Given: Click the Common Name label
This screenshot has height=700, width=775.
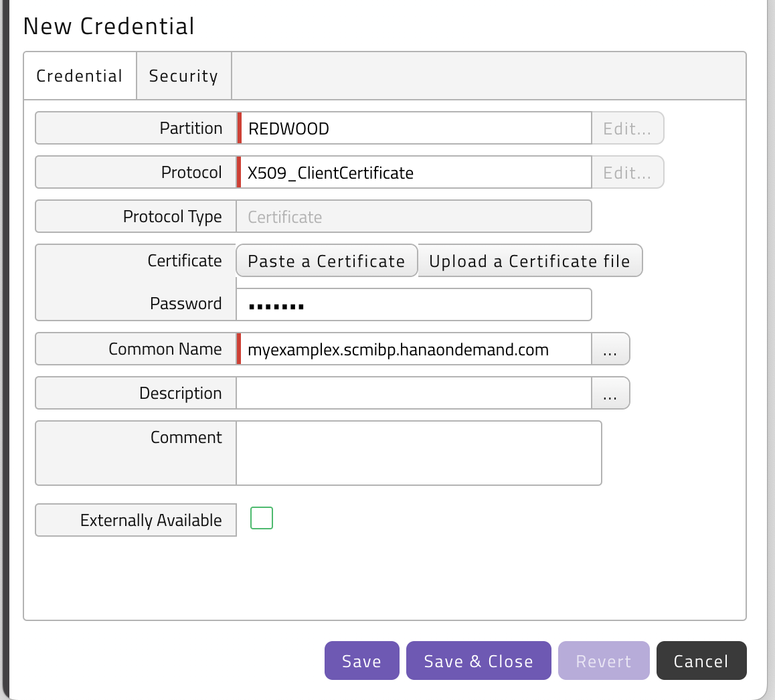Looking at the screenshot, I should pyautogui.click(x=165, y=349).
